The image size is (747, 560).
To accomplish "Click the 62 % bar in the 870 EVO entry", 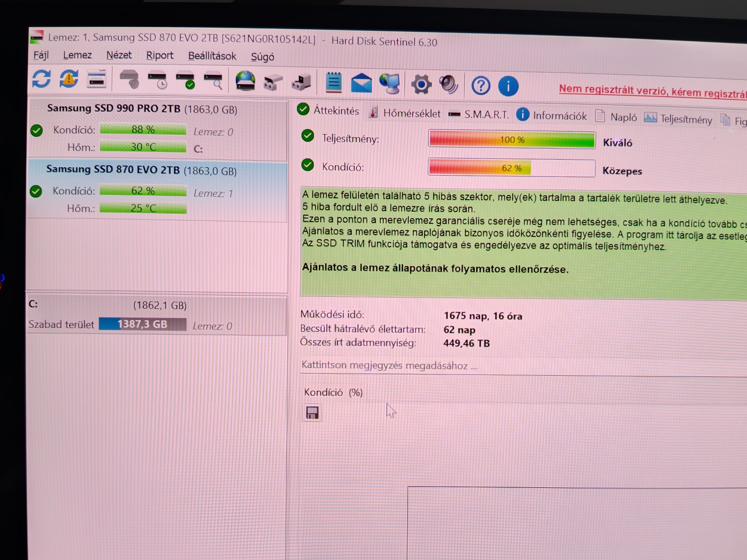I will point(143,191).
